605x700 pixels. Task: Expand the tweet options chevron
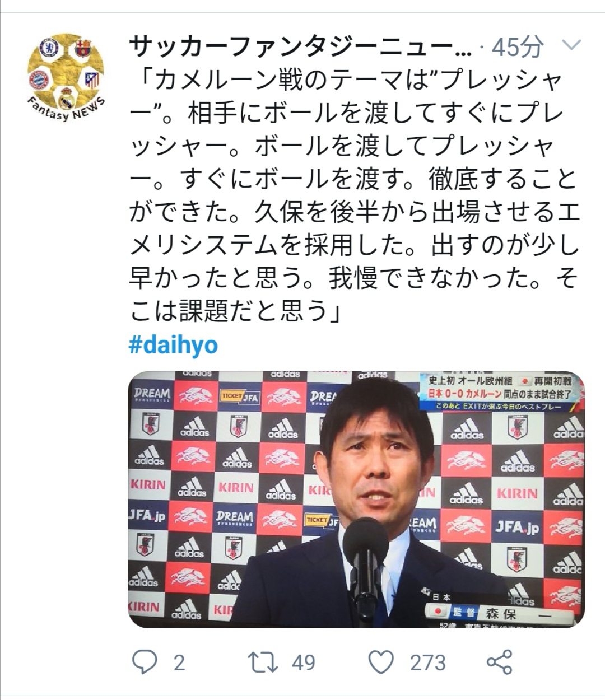pyautogui.click(x=571, y=45)
